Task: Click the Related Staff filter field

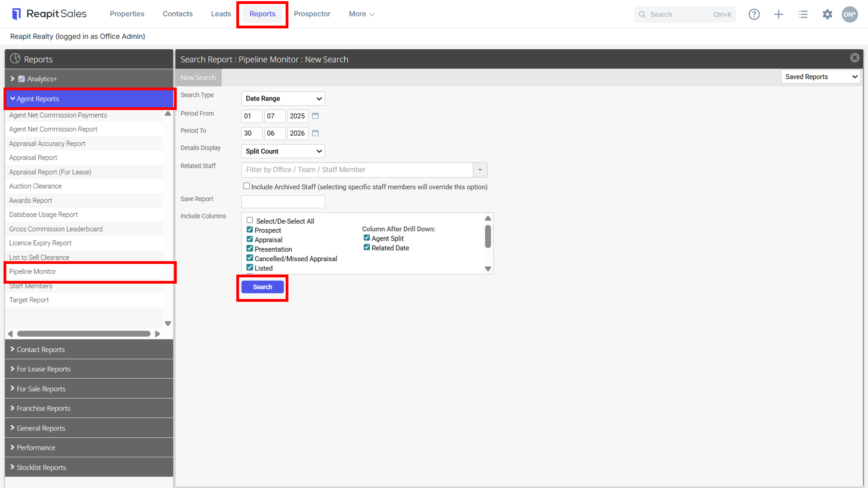Action: [357, 170]
